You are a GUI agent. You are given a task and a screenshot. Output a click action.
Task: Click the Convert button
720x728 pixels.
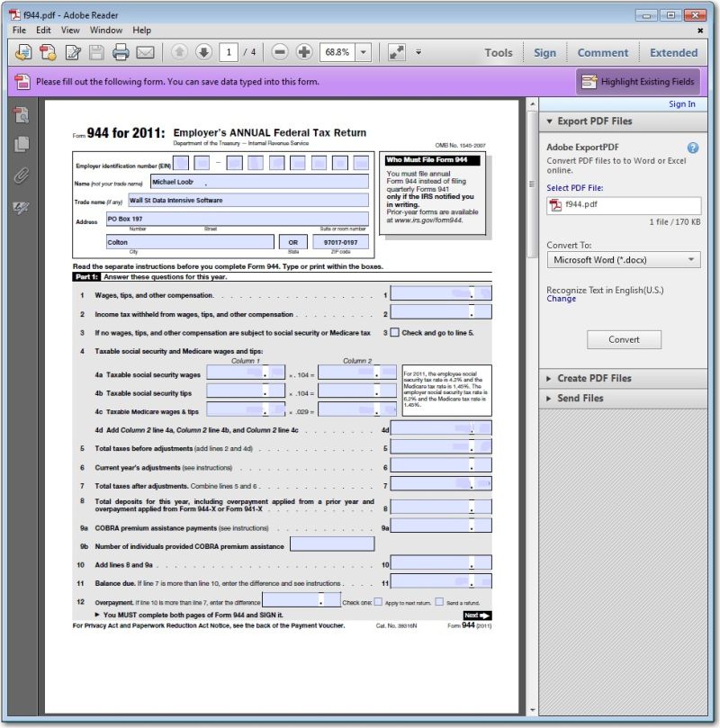coord(624,340)
